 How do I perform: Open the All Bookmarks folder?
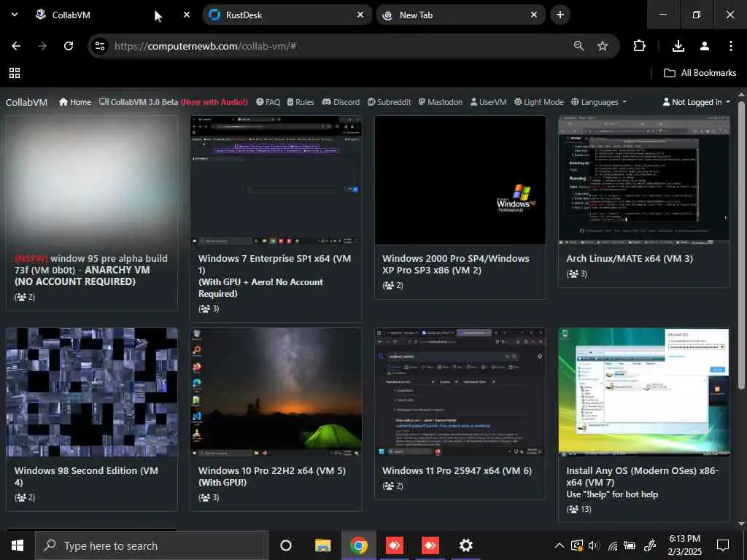click(x=700, y=73)
